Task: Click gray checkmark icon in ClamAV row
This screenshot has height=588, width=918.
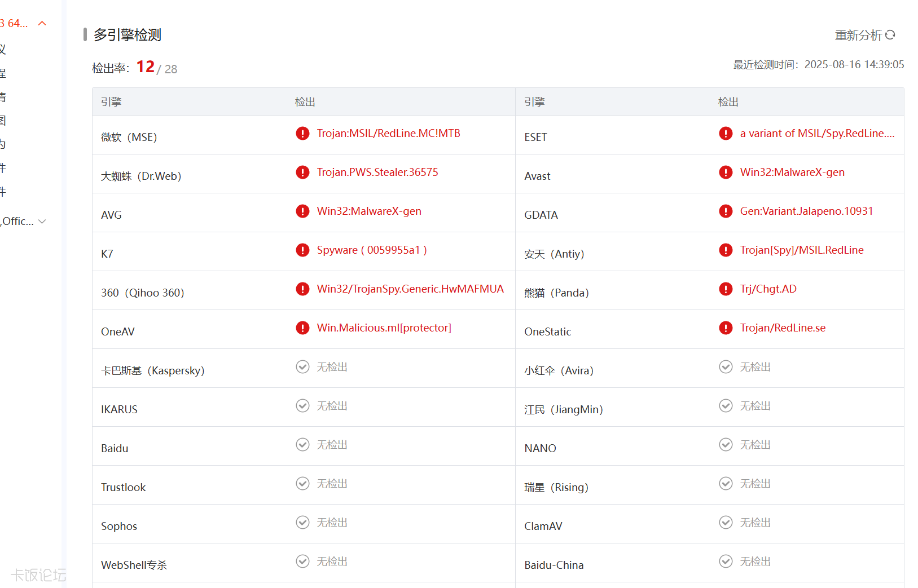Action: coord(726,523)
